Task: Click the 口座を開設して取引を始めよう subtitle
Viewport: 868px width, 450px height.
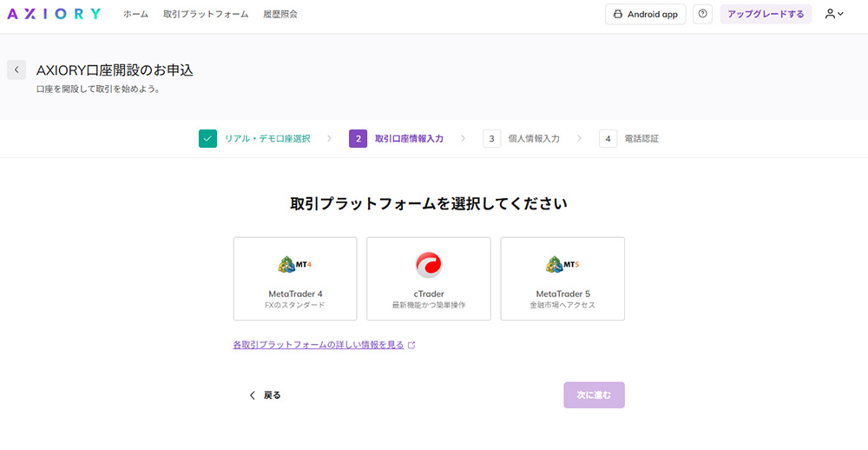Action: click(98, 88)
